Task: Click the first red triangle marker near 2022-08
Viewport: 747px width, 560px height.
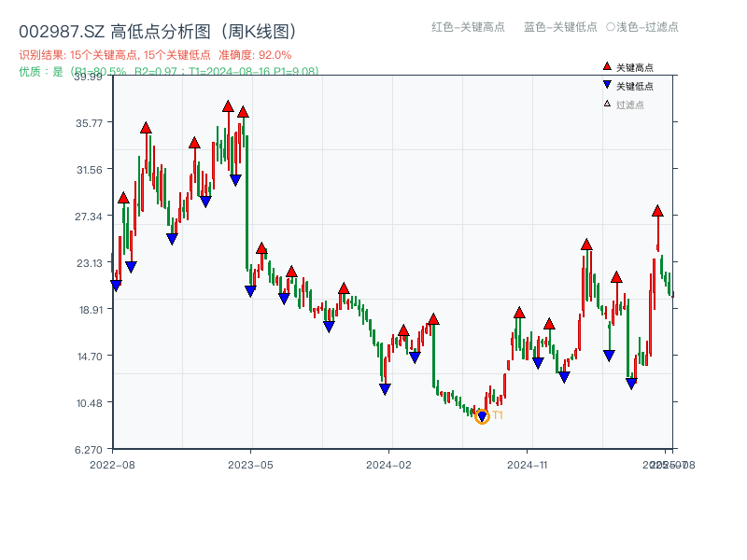Action: 122,197
